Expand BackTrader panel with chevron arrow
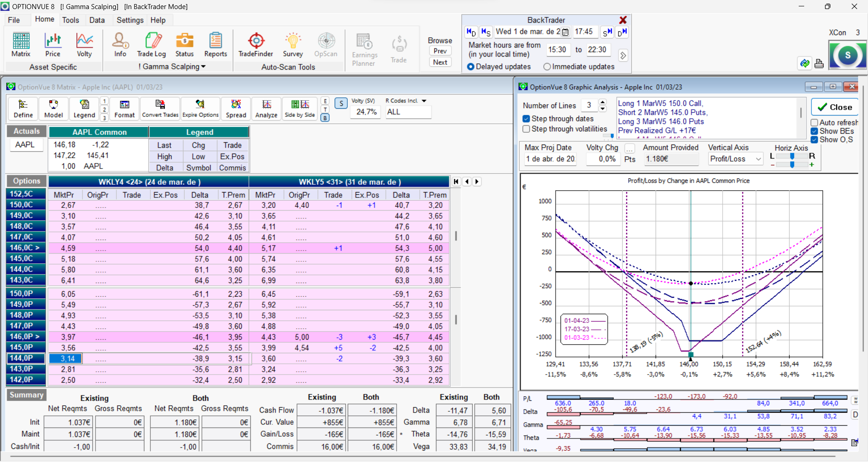Image resolution: width=868 pixels, height=462 pixels. pyautogui.click(x=623, y=55)
